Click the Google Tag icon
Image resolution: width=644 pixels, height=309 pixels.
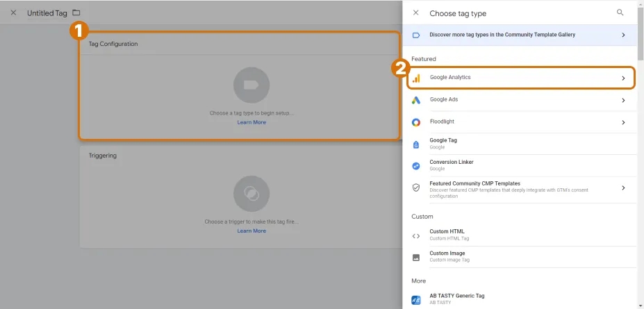(x=416, y=144)
